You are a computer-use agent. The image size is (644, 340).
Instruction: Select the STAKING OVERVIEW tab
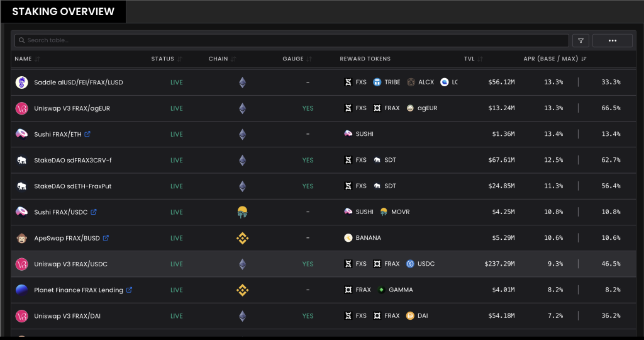[64, 11]
